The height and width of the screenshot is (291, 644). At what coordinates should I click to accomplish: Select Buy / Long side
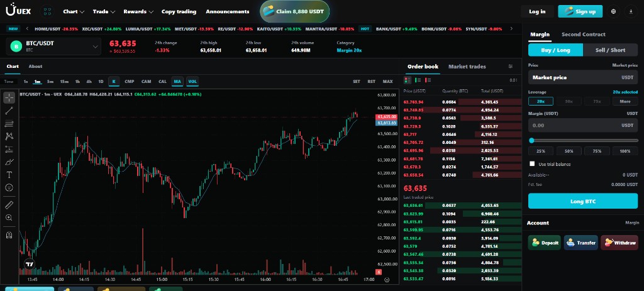coord(555,50)
